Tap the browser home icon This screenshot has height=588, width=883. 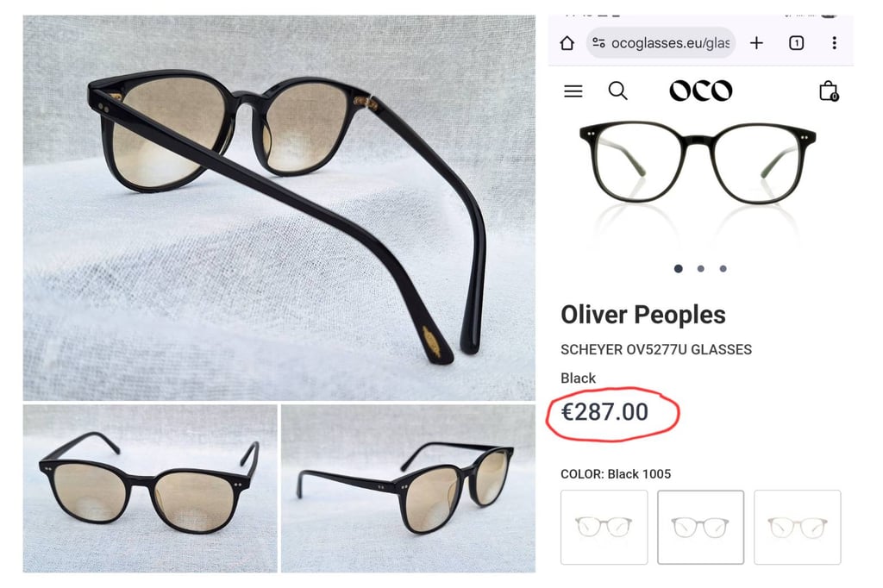[567, 43]
